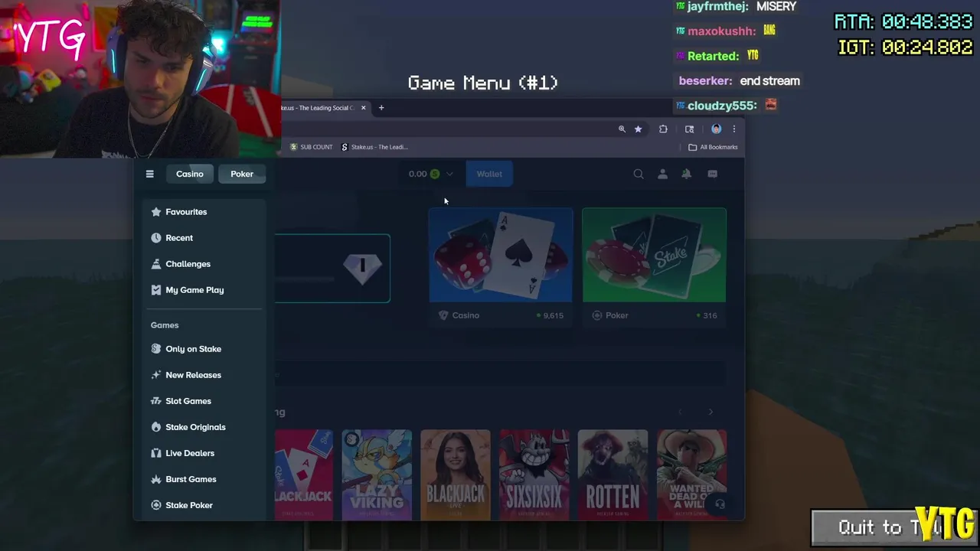Open the Casino dice card
The image size is (980, 551).
pyautogui.click(x=501, y=267)
